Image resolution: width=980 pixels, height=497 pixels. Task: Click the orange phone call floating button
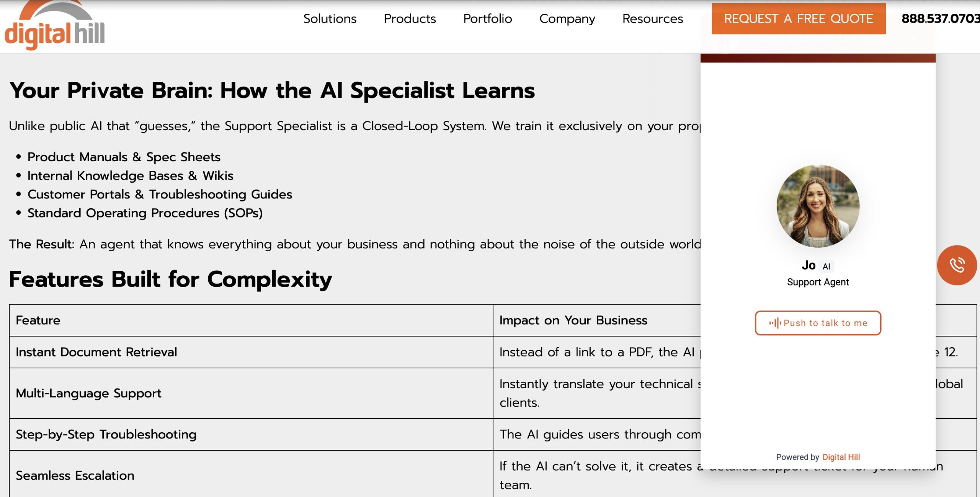pyautogui.click(x=957, y=265)
